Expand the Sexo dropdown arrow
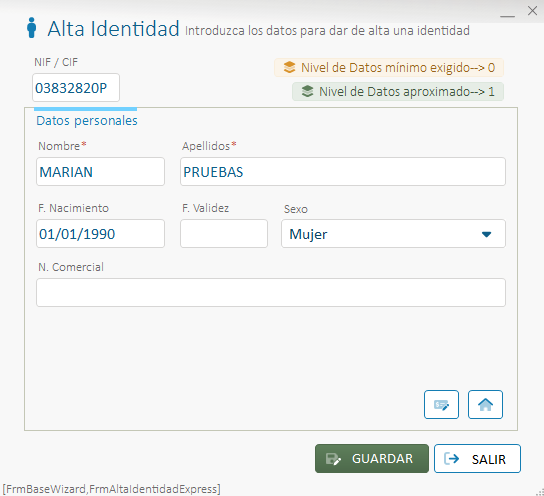The width and height of the screenshot is (544, 496). 486,234
